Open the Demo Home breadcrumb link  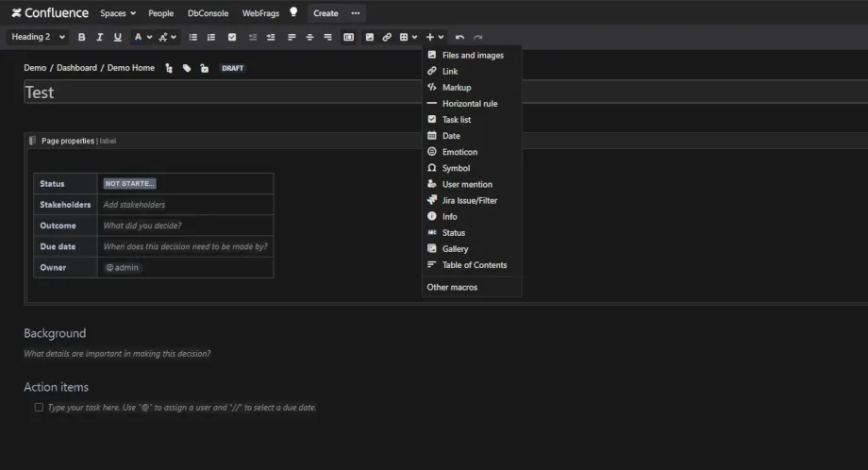pyautogui.click(x=130, y=68)
